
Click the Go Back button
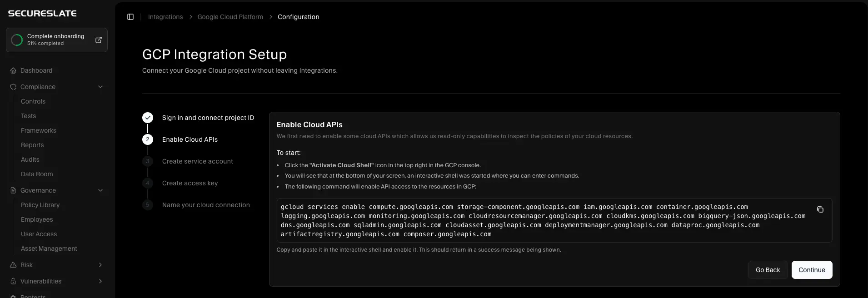point(768,270)
